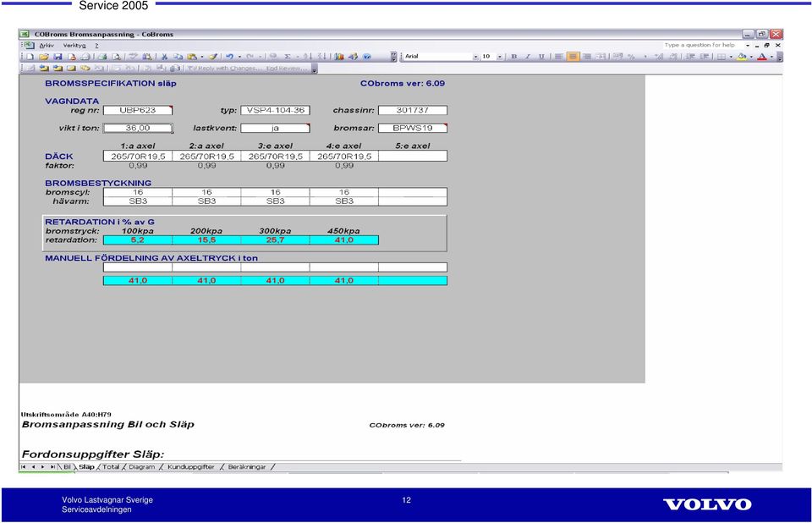Select the vikt i ton field 36,00
Image resolution: width=812 pixels, height=523 pixels.
(138, 128)
